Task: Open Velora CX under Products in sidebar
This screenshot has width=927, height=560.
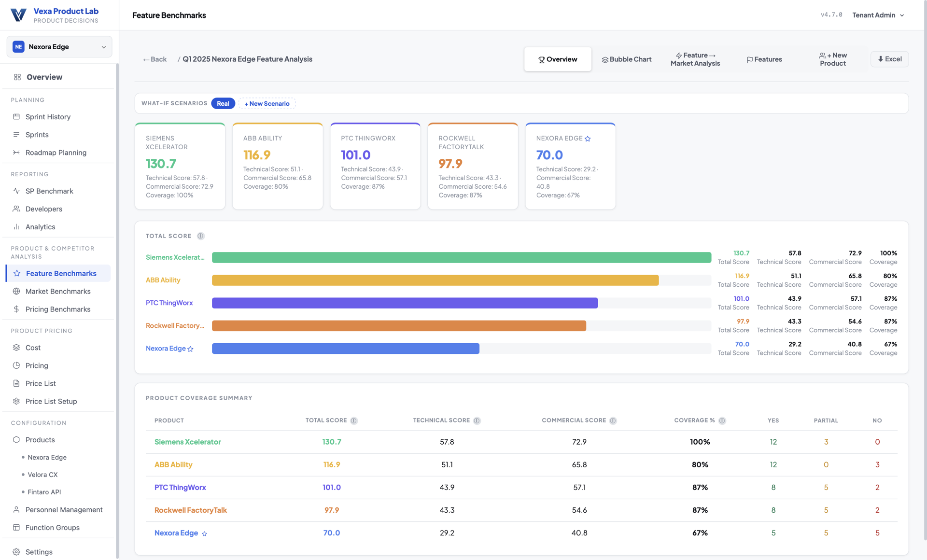Action: tap(42, 475)
